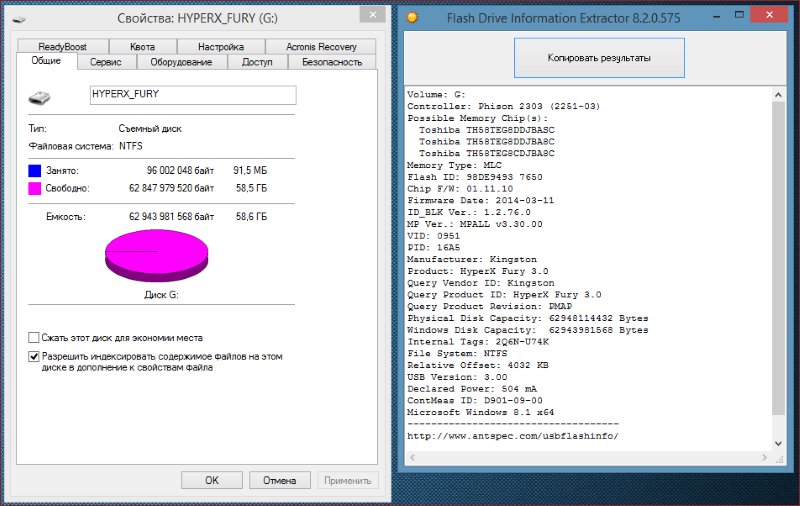Click the Занято 96 002 048 байт value
The height and width of the screenshot is (506, 800).
(x=180, y=170)
